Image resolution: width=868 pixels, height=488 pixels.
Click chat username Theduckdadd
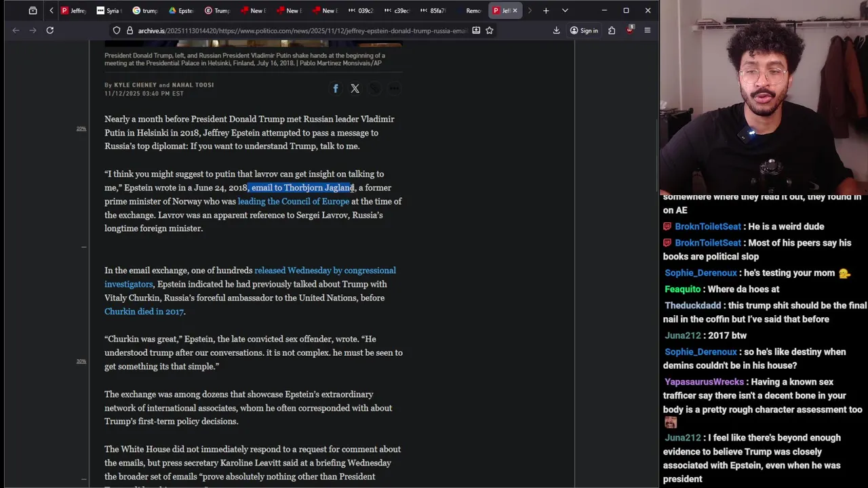pyautogui.click(x=692, y=306)
